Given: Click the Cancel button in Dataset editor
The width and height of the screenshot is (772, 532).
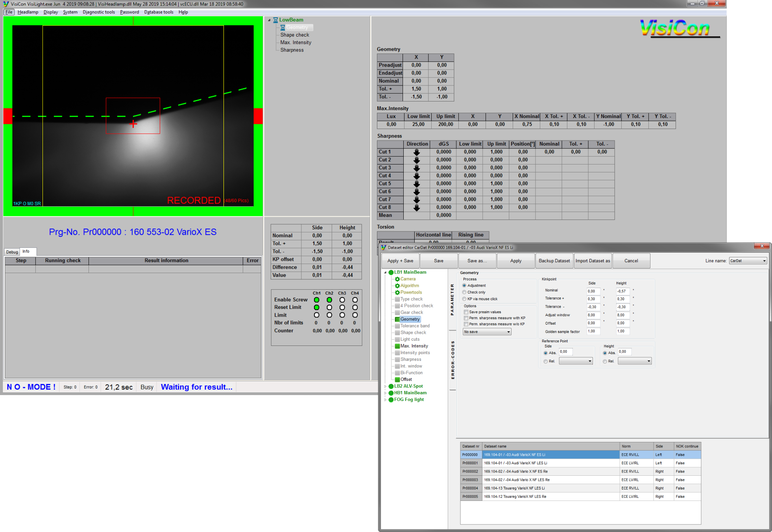Looking at the screenshot, I should click(631, 261).
